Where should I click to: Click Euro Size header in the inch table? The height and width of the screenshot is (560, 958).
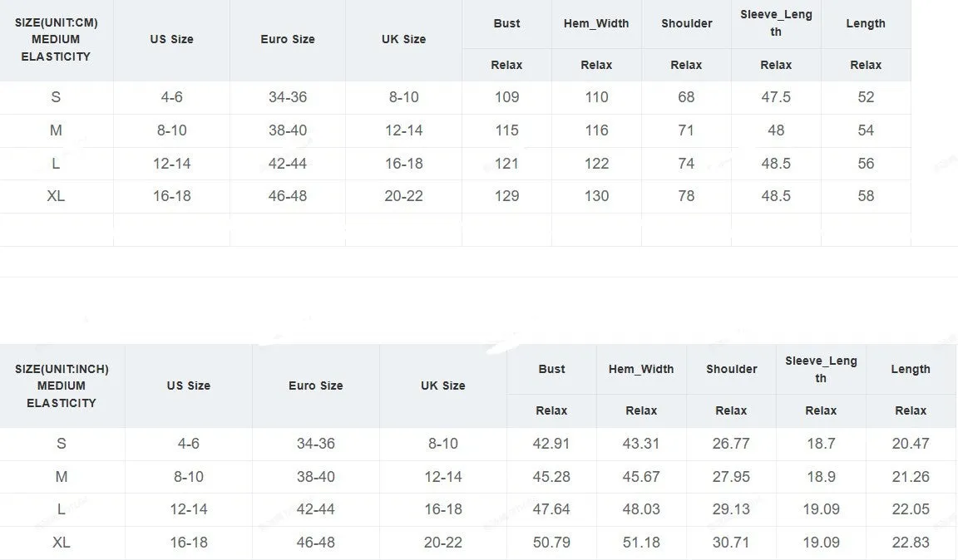coord(316,386)
